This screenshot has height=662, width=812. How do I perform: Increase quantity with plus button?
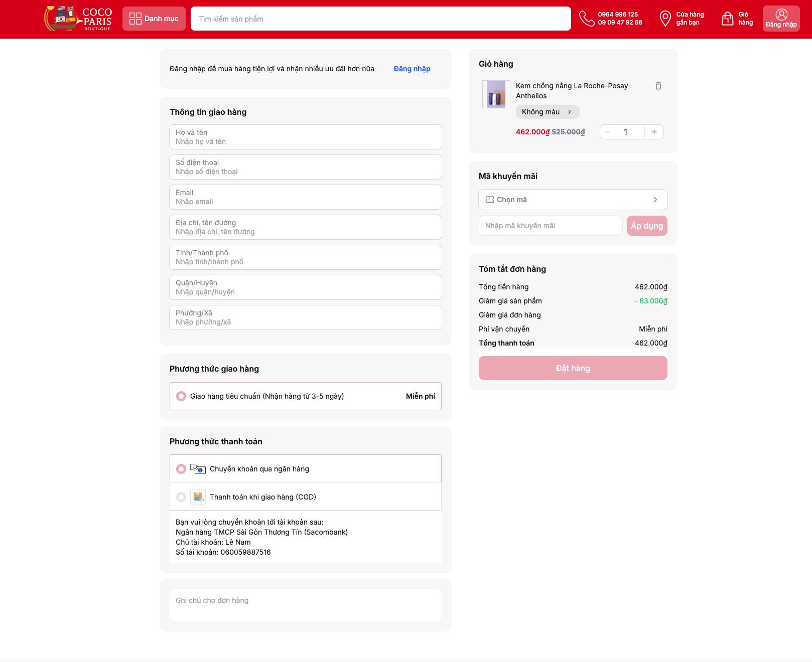pos(654,132)
